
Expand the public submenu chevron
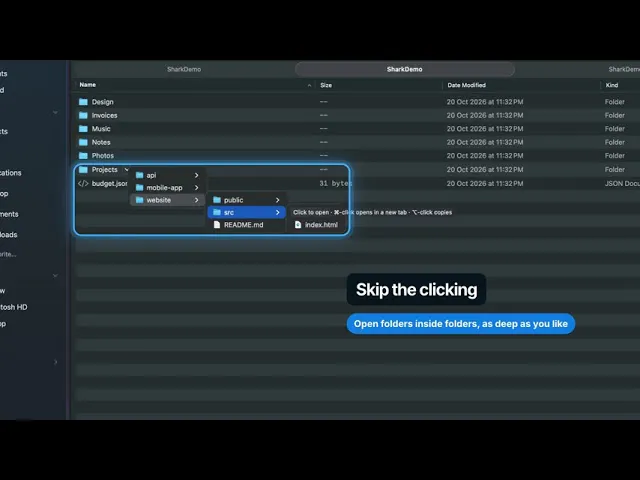(x=278, y=200)
